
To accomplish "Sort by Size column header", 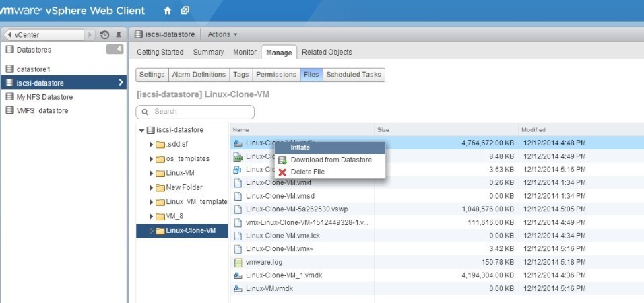I will [447, 130].
